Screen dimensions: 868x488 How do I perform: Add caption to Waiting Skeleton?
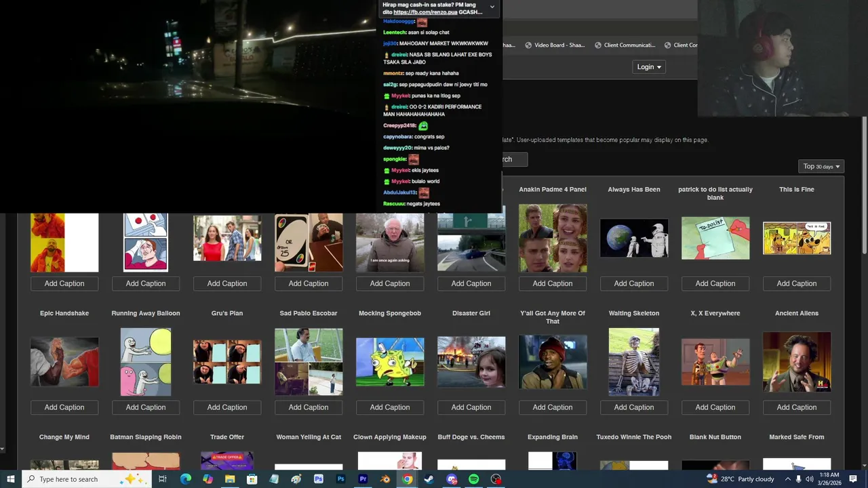[634, 407]
